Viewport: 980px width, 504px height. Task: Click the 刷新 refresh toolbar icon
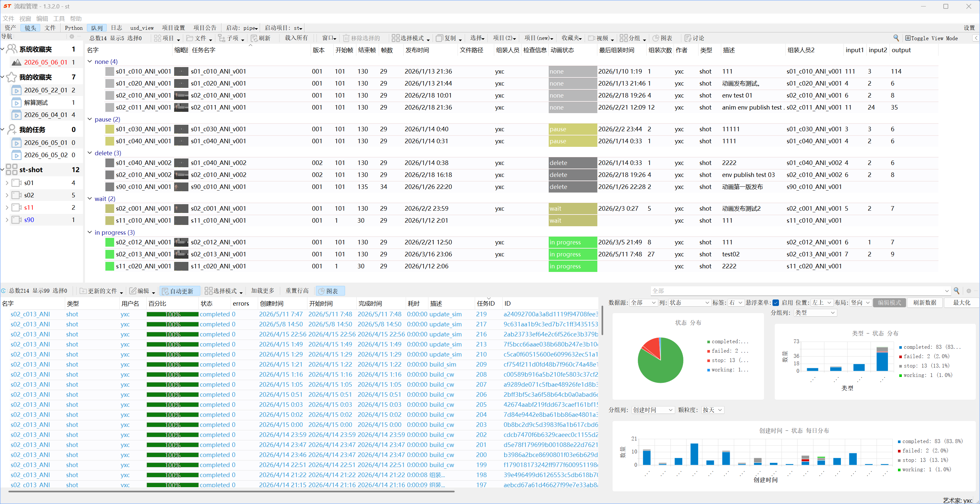(254, 38)
